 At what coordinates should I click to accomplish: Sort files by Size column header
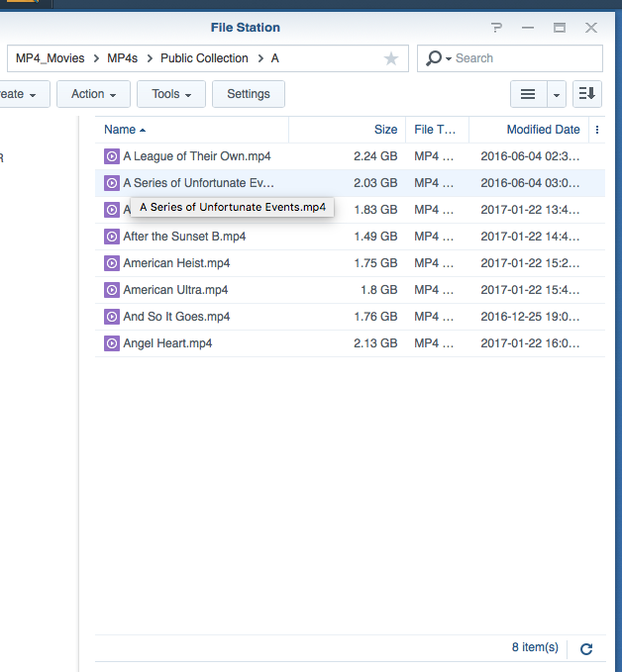tap(385, 130)
